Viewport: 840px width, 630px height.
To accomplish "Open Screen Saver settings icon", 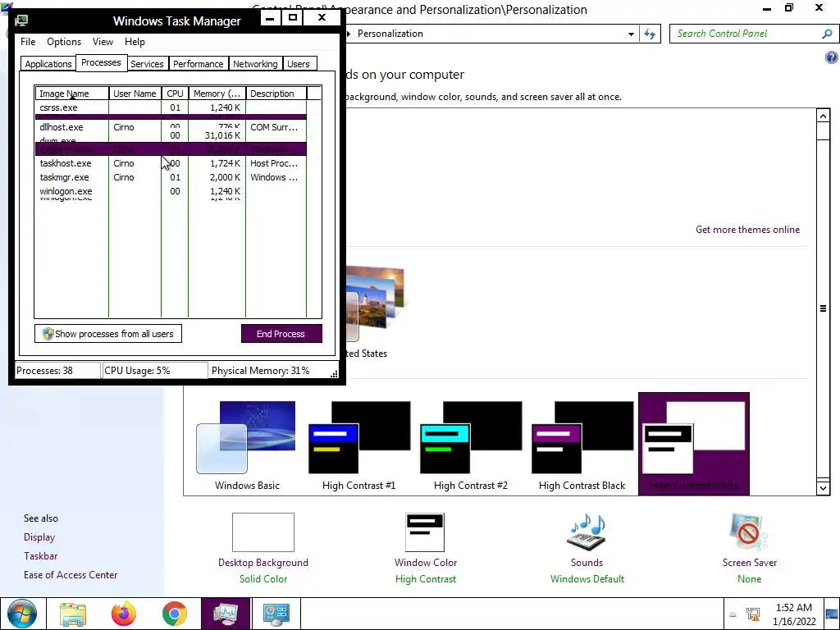I will pos(748,532).
